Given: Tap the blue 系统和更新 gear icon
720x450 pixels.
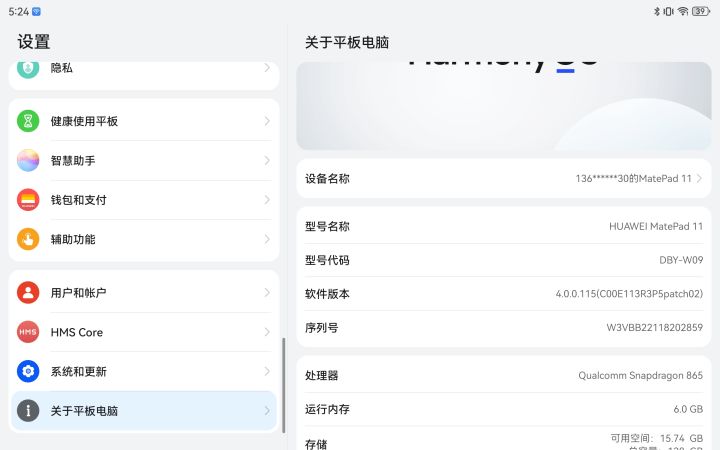Looking at the screenshot, I should (28, 371).
